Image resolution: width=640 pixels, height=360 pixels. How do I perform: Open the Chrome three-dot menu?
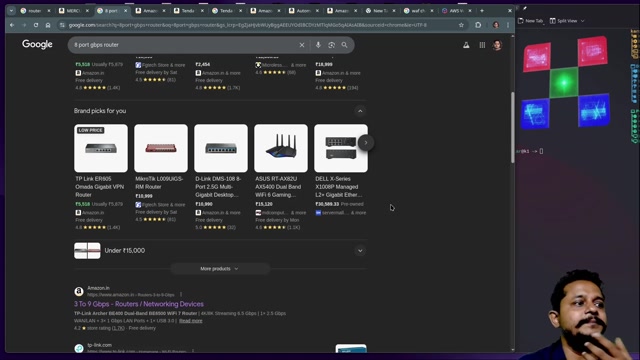click(508, 25)
